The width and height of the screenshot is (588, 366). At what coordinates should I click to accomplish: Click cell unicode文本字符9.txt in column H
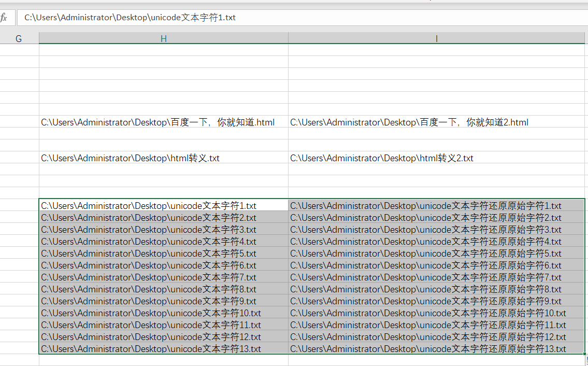pos(164,301)
